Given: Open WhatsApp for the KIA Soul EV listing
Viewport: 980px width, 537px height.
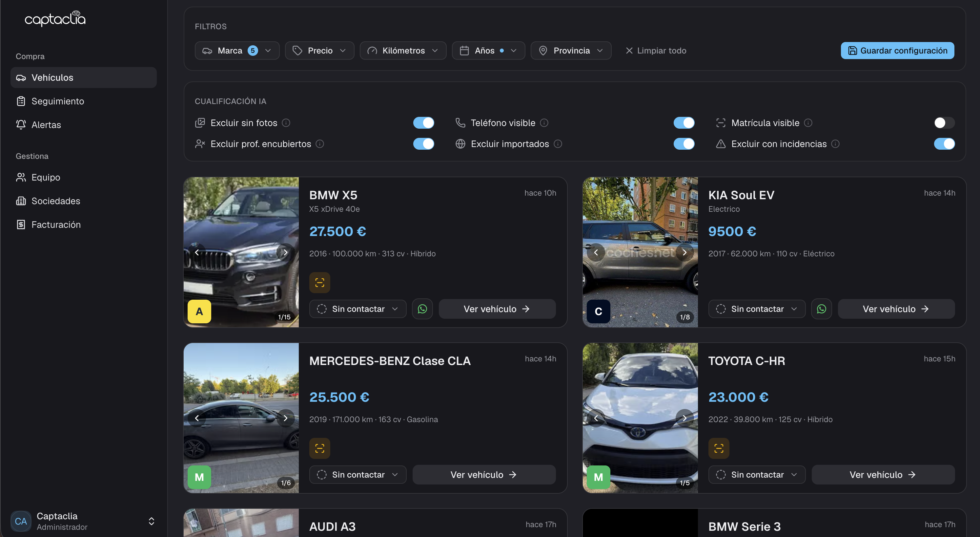Looking at the screenshot, I should coord(821,309).
